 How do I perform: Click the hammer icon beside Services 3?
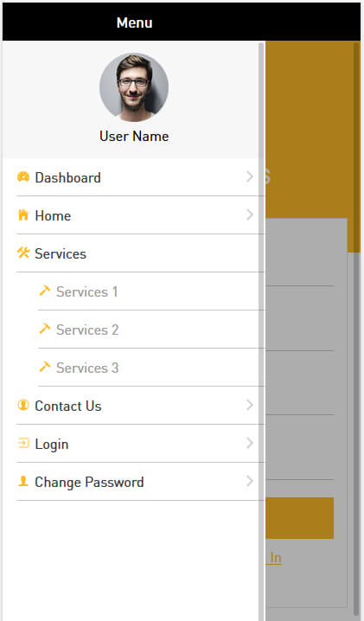click(x=45, y=367)
